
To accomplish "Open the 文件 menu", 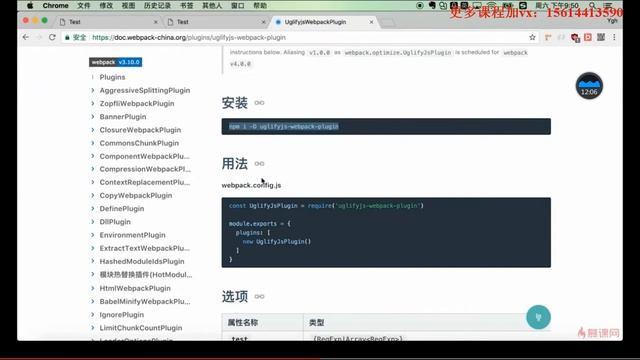I will tap(83, 6).
